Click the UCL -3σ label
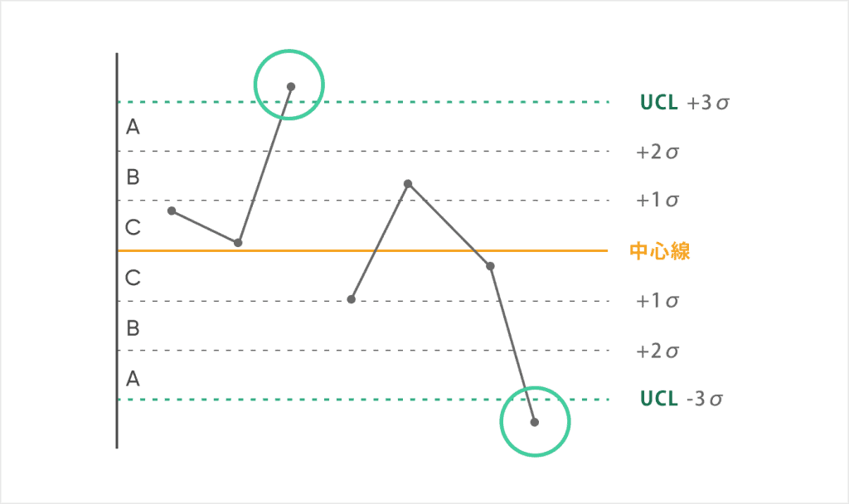Viewport: 849px width, 504px height. (682, 399)
